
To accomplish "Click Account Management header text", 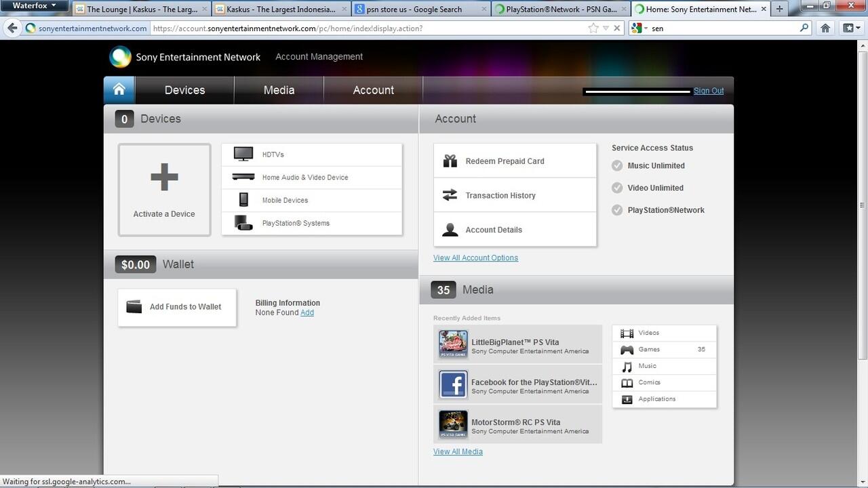I will pos(319,57).
